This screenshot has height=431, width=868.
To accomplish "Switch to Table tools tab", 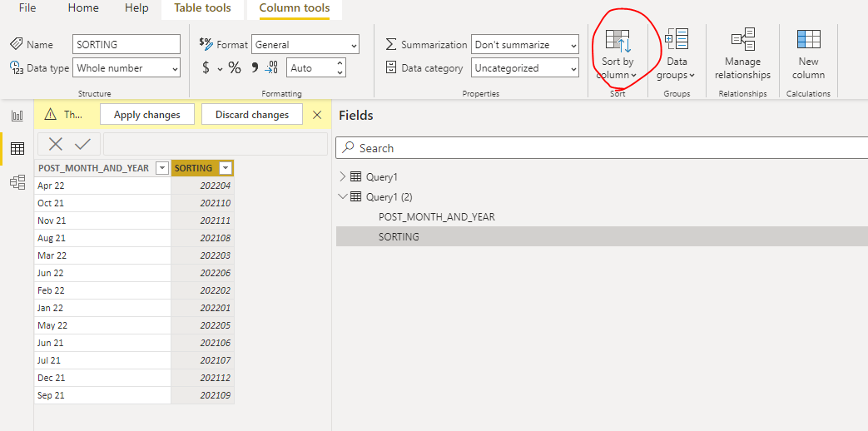I will 202,8.
